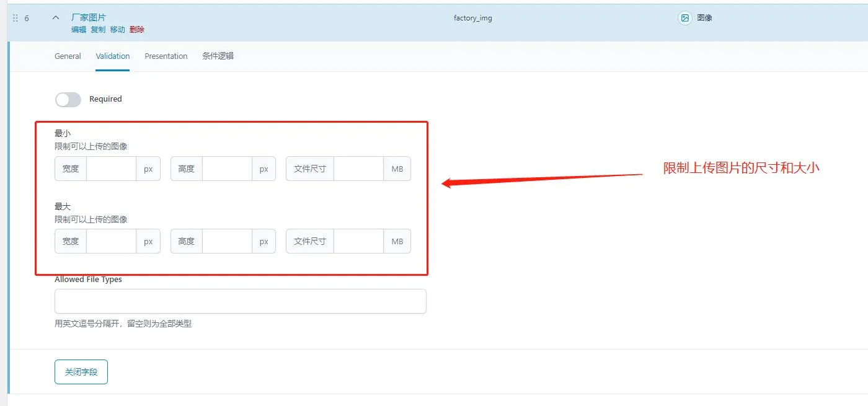Viewport: 868px width, 406px height.
Task: Click the image field type icon
Action: click(684, 19)
